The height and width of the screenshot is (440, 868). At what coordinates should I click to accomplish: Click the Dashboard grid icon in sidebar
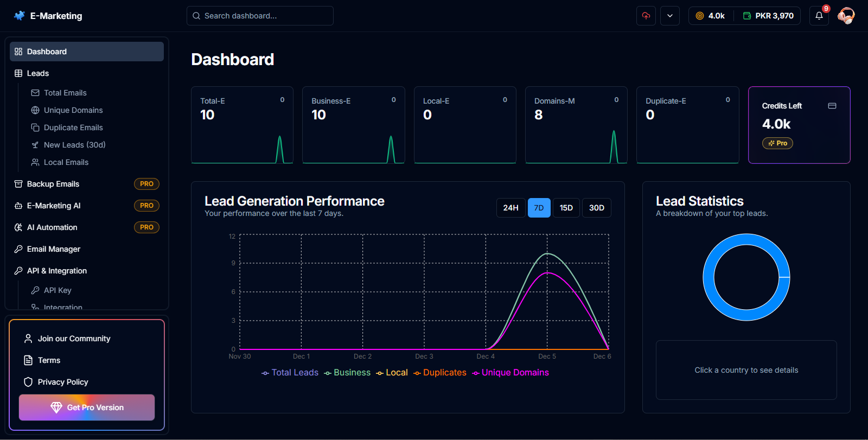18,52
